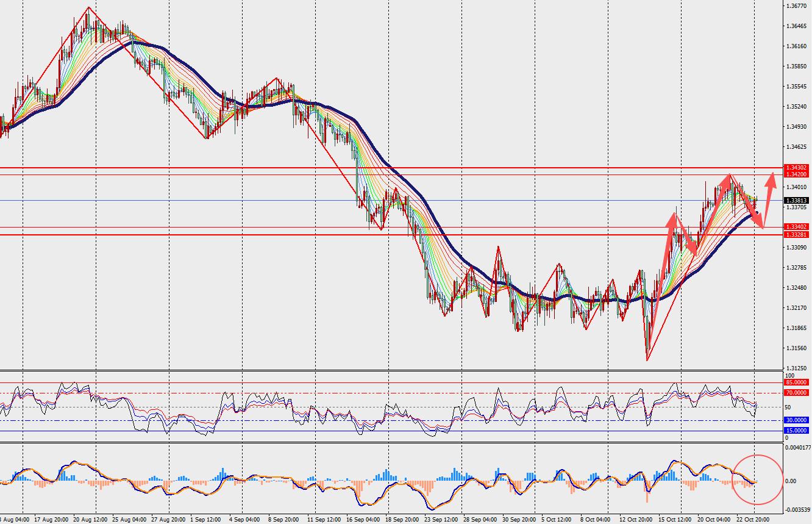Click the 11 Sep 12:00 time axis label
Screen dimensions: 812x524
(324, 519)
